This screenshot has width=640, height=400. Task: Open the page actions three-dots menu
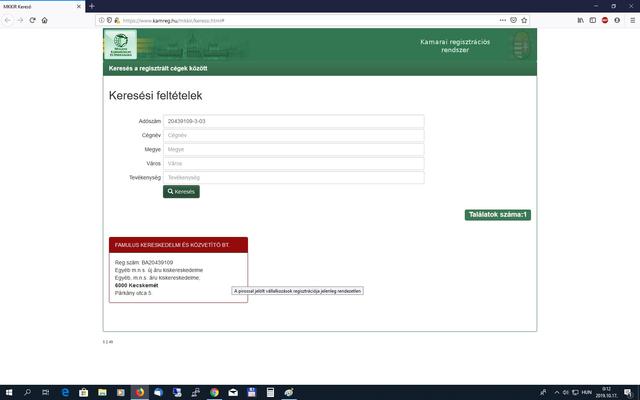coord(502,20)
